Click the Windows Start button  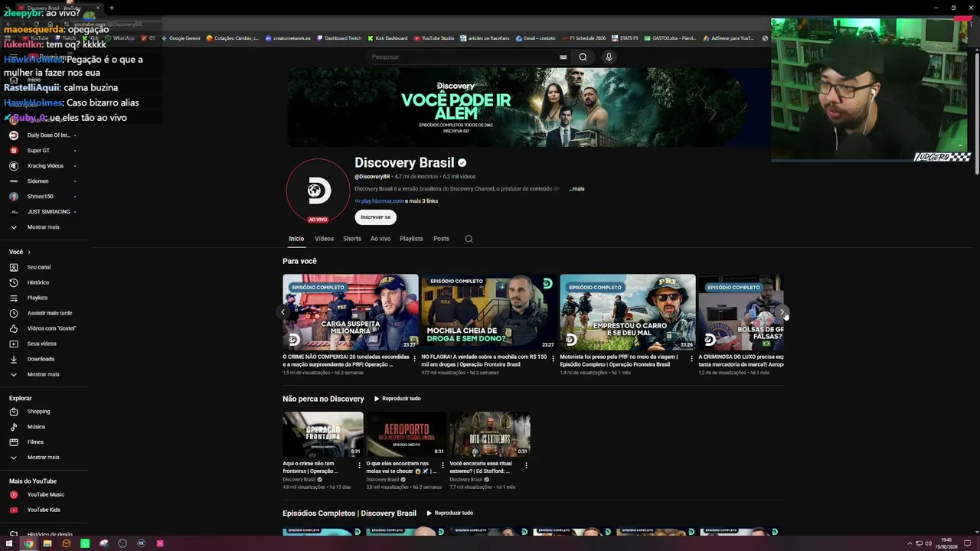click(x=9, y=543)
